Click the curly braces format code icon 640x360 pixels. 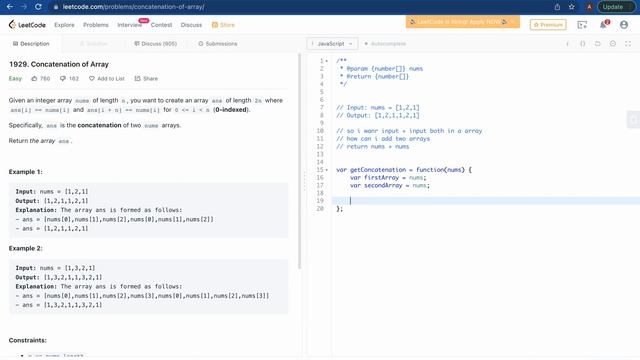tap(582, 44)
